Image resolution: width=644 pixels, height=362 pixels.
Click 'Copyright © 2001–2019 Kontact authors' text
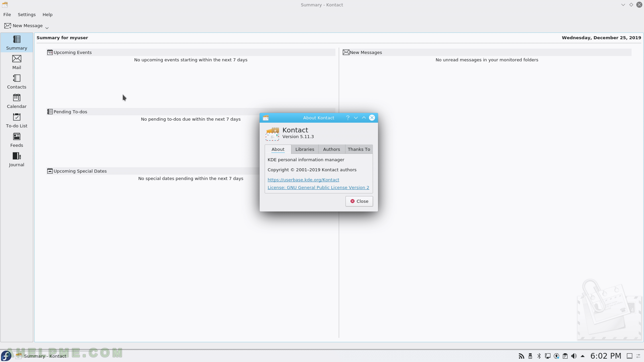312,170
